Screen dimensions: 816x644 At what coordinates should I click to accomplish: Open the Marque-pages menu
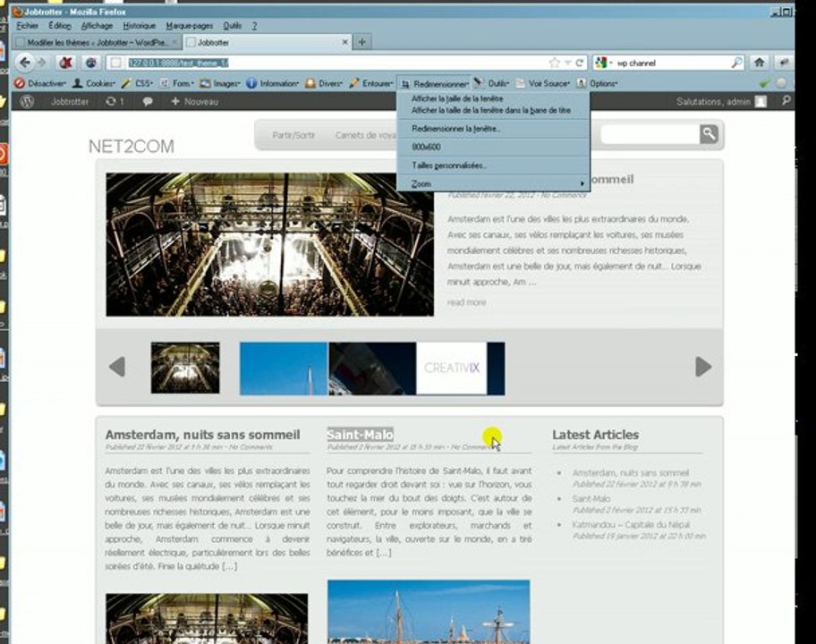tap(190, 25)
